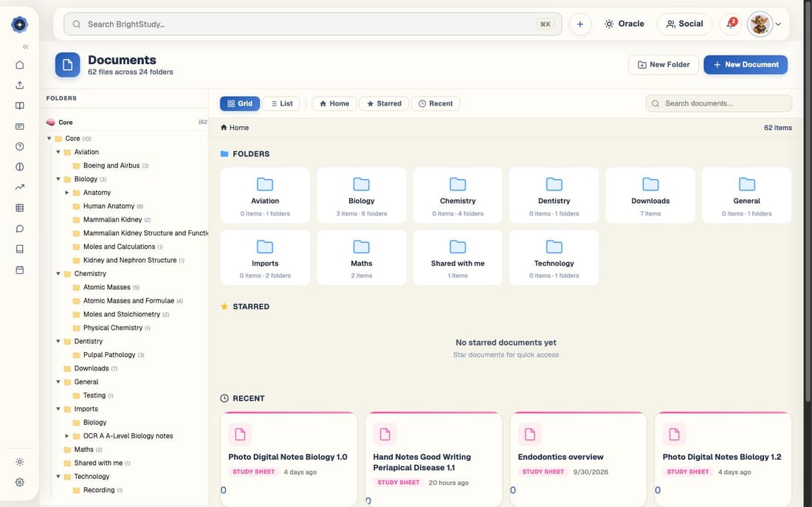The width and height of the screenshot is (812, 507).
Task: Open the calendar icon in the sidebar
Action: [20, 270]
